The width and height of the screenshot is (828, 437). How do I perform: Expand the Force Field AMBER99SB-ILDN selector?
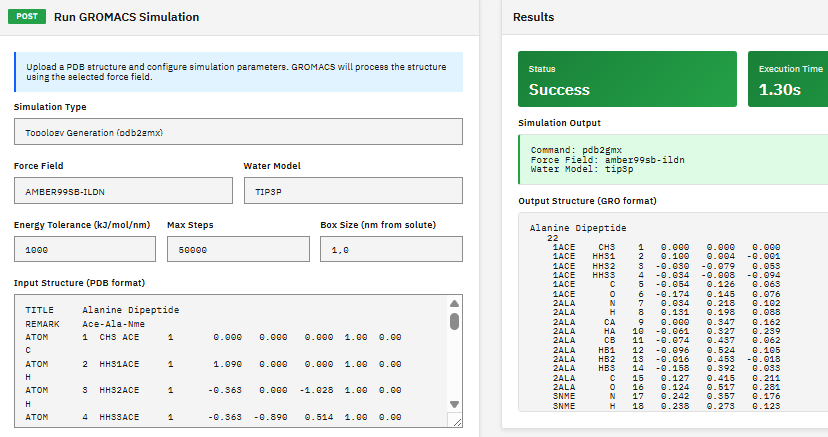(x=122, y=191)
